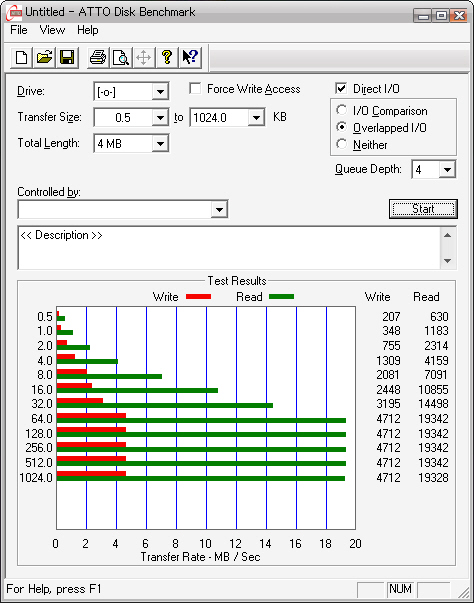474x603 pixels.
Task: Click the 3195 write result value
Action: (388, 404)
